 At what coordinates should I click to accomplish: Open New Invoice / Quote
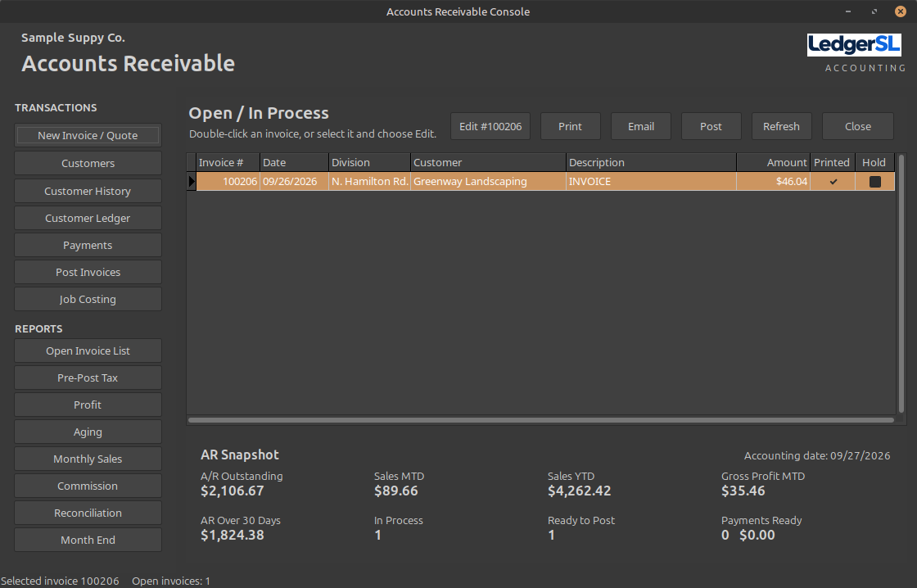[88, 135]
